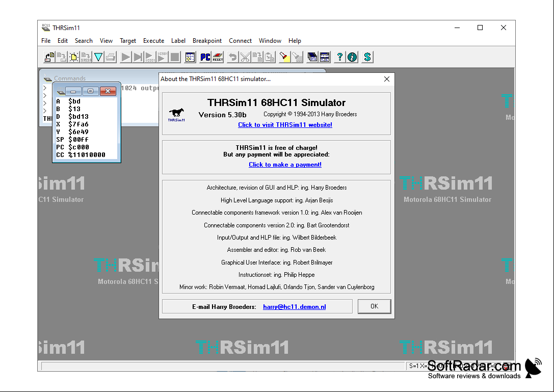Select register X value $7fa6
The height and width of the screenshot is (392, 554).
(78, 124)
